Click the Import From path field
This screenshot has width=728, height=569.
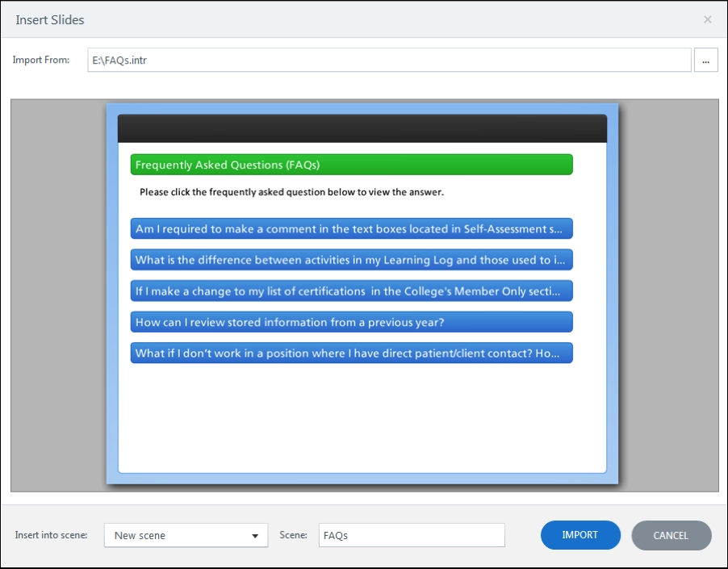[x=389, y=60]
